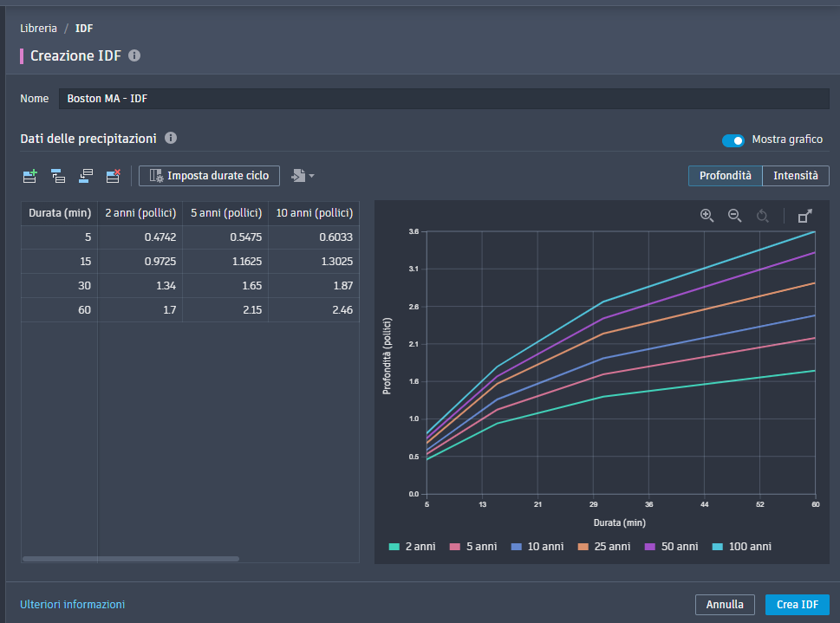
Task: Select the duration cell with value 30
Action: tap(60, 286)
